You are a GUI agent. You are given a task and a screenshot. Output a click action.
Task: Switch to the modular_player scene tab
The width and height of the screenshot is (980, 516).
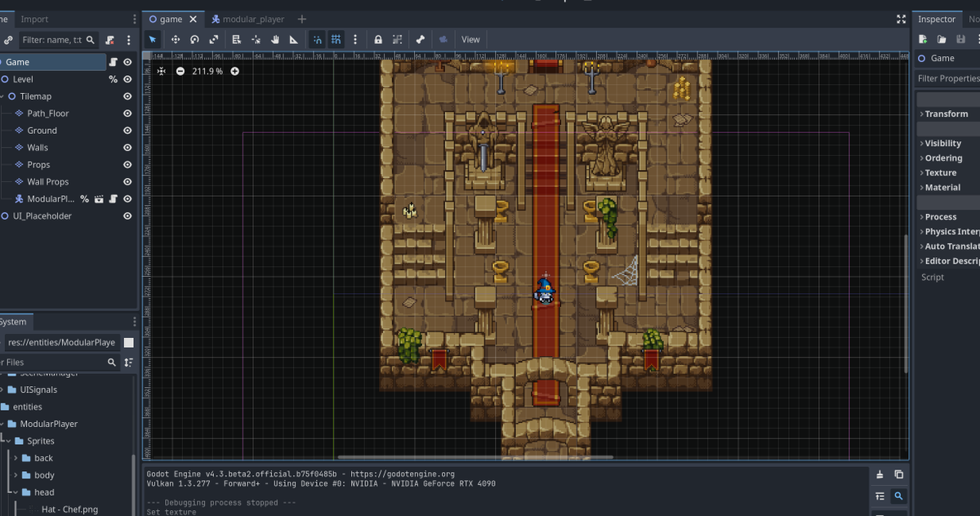tap(247, 19)
